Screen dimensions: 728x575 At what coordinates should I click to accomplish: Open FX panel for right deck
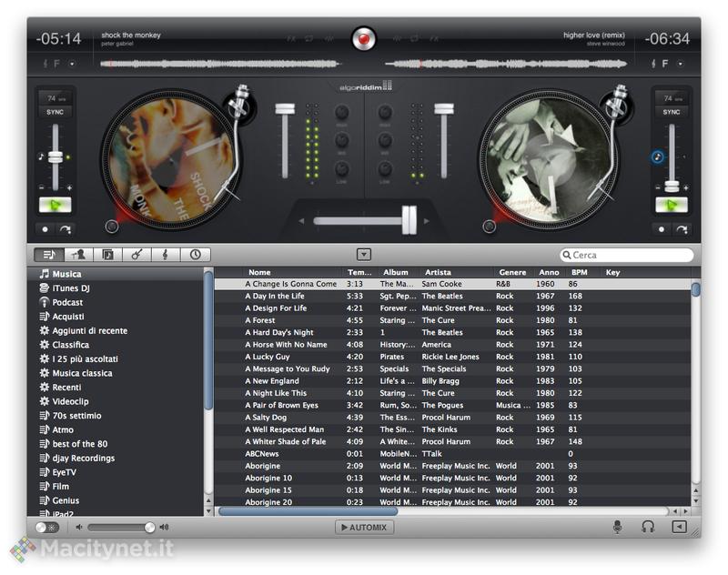pos(434,39)
